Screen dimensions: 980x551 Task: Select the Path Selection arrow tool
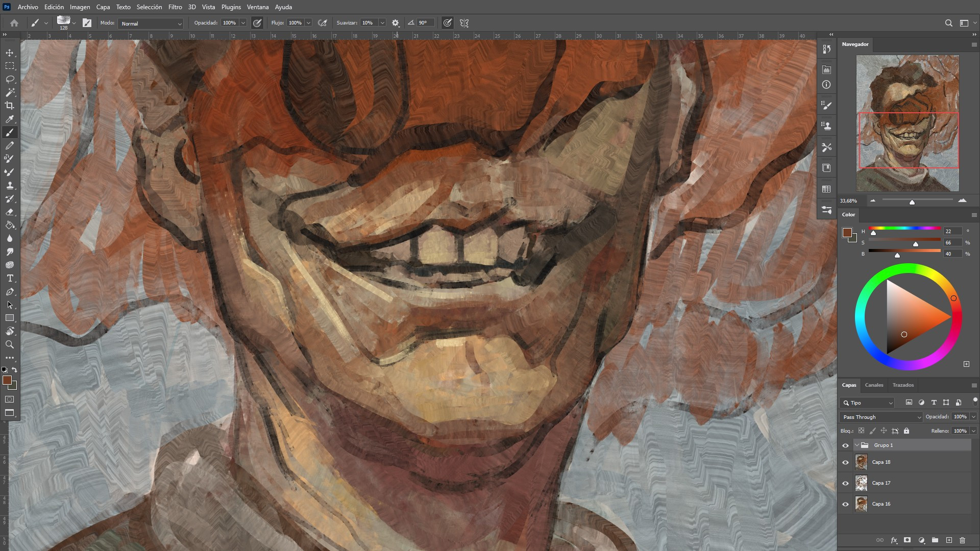tap(10, 305)
